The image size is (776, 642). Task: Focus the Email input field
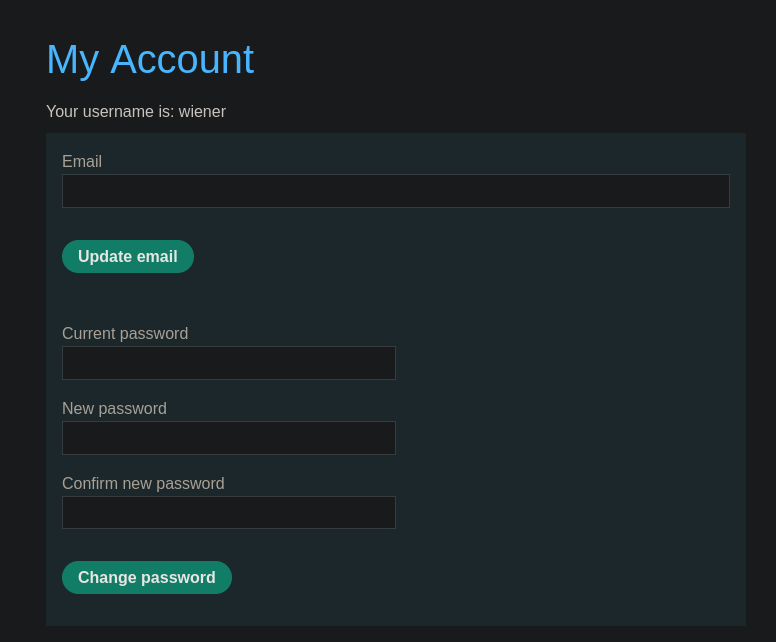pos(396,191)
